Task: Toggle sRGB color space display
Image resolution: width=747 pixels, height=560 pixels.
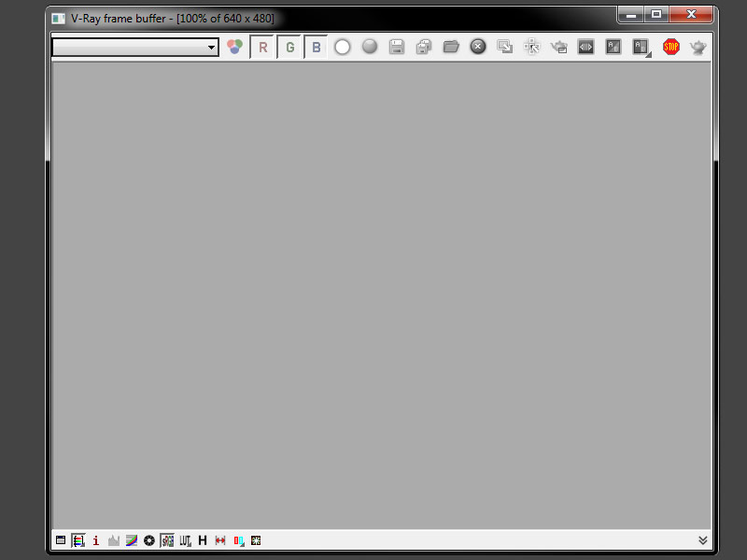Action: click(167, 540)
